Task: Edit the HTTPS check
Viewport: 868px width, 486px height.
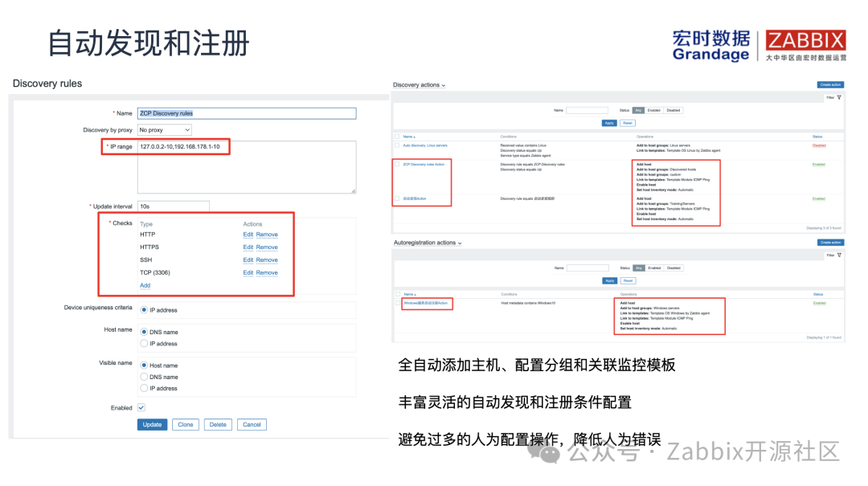Action: click(x=248, y=247)
